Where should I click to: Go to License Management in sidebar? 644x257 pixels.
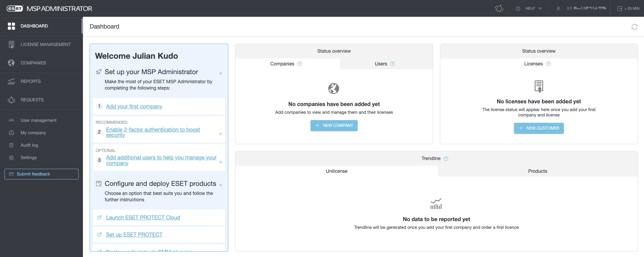click(x=41, y=45)
